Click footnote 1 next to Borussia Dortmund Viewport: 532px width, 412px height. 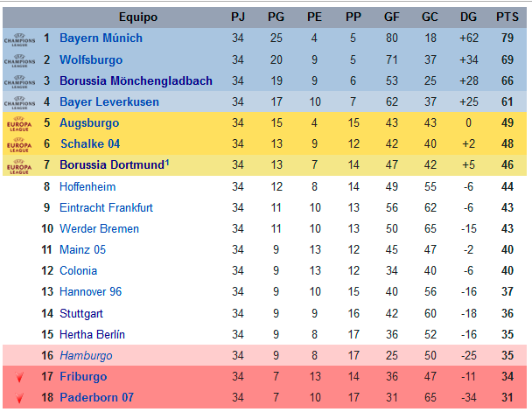(x=167, y=163)
